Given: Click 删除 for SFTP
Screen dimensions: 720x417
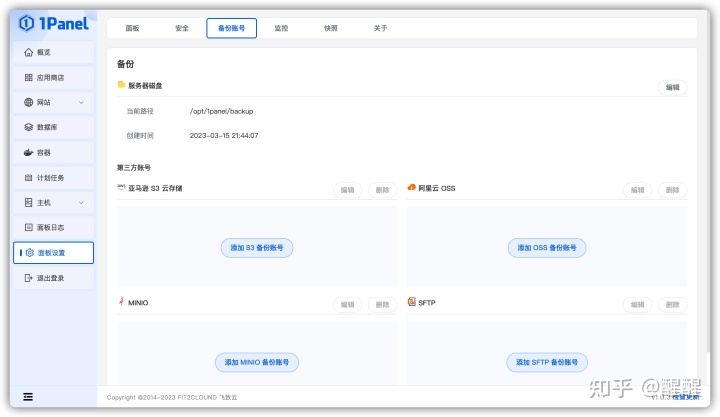Looking at the screenshot, I should pos(672,304).
